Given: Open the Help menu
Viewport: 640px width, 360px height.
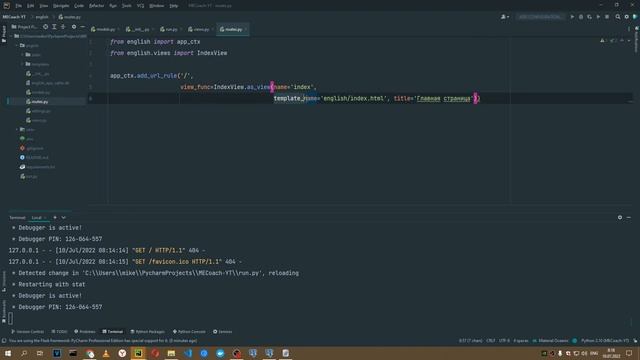Looking at the screenshot, I should click(173, 6).
